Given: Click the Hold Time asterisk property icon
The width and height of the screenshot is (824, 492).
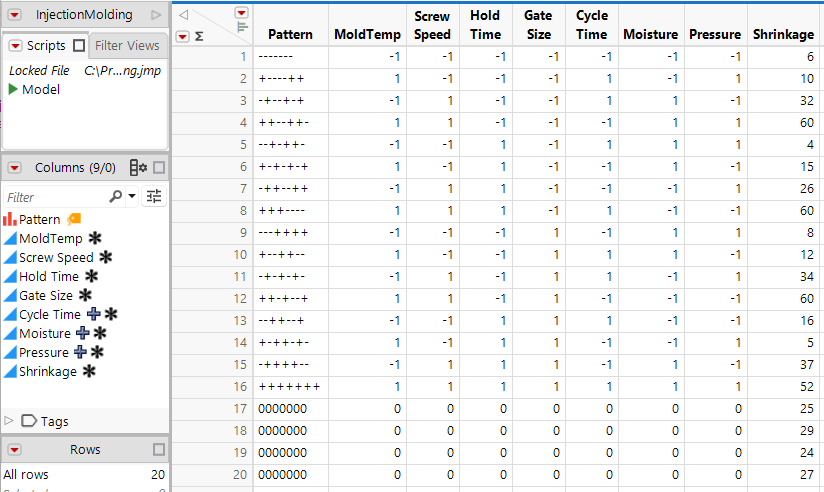Looking at the screenshot, I should (x=91, y=276).
